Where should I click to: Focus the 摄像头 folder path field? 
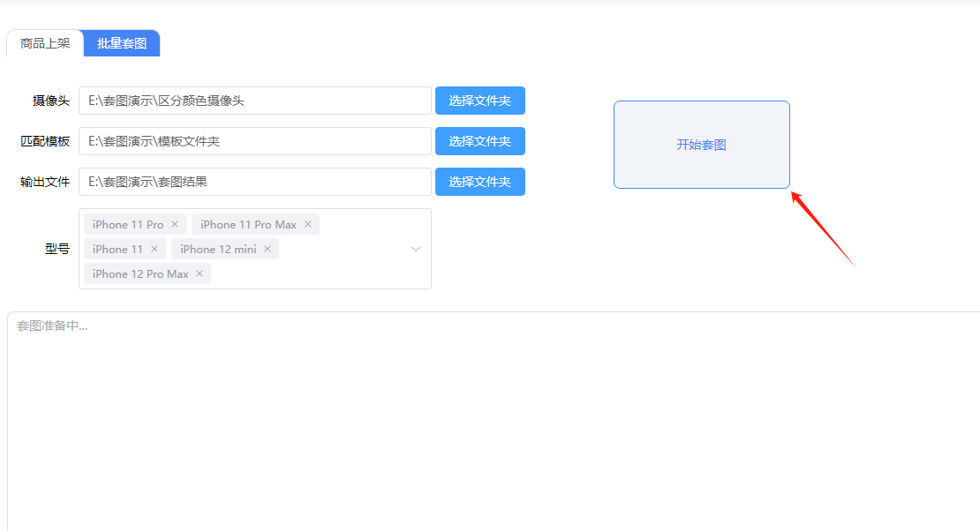tap(255, 101)
